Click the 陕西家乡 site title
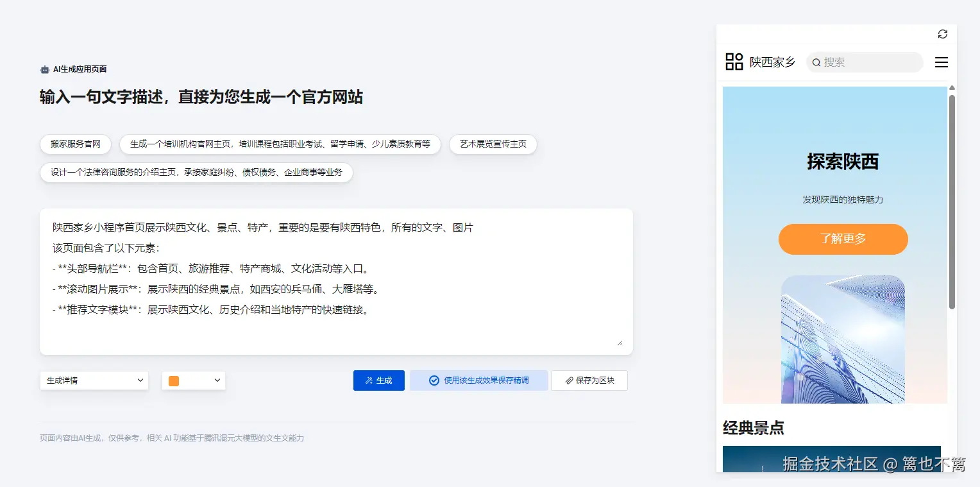Viewport: 980px width, 487px height. [772, 62]
